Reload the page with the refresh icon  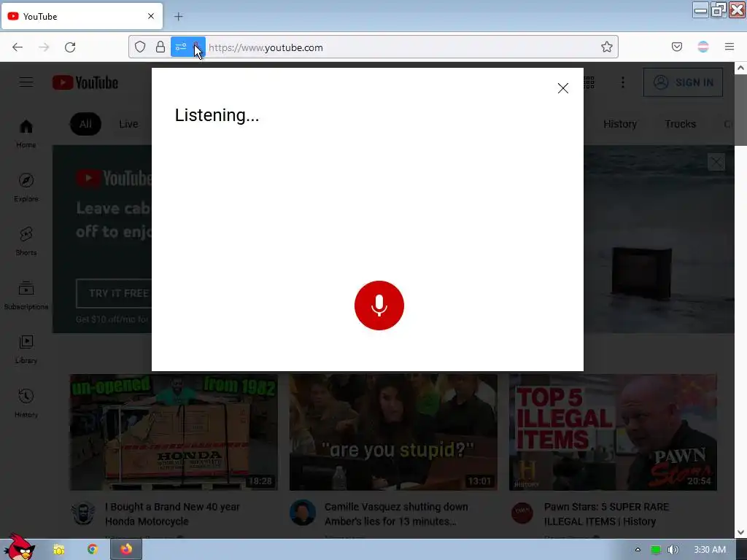[x=70, y=47]
